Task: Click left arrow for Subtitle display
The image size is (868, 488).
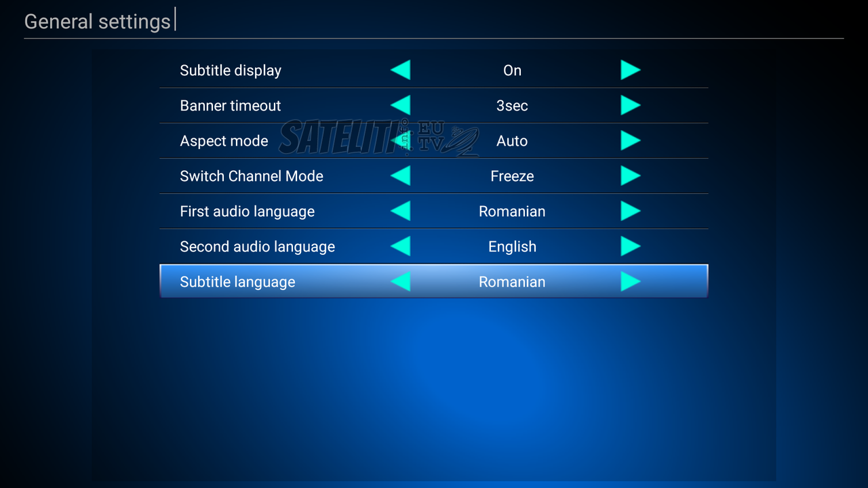Action: (x=401, y=70)
